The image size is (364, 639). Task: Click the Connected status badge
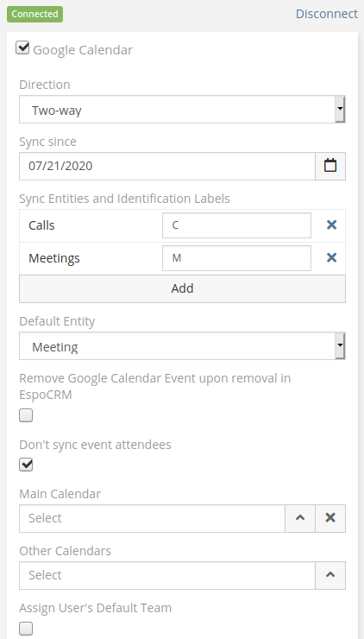35,14
